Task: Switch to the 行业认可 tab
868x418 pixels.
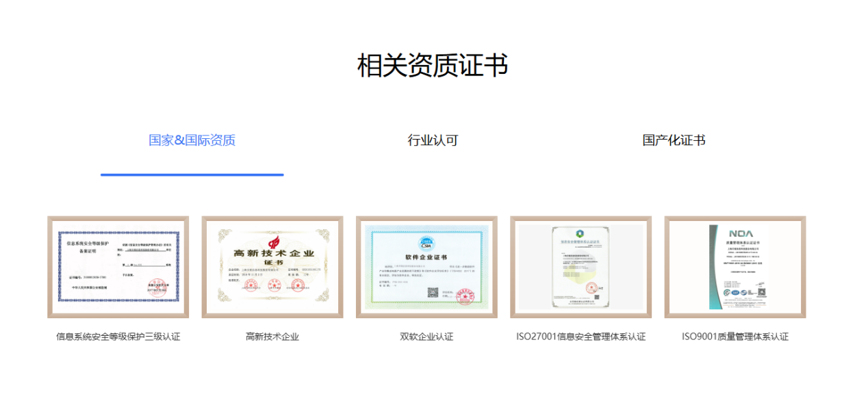Action: pos(433,140)
